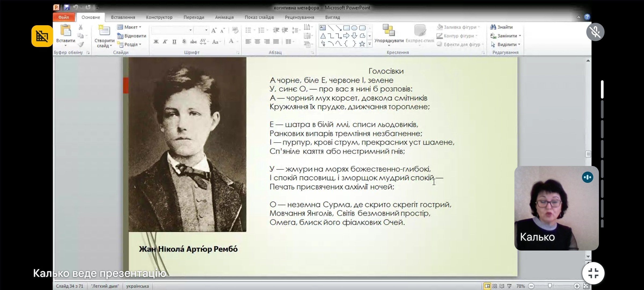Increase list indent level icon
The height and width of the screenshot is (290, 644).
pos(285,30)
